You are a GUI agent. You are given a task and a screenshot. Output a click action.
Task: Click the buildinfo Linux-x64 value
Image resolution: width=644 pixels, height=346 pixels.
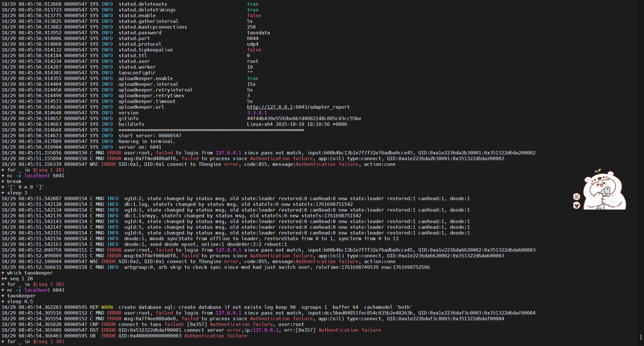[297, 124]
